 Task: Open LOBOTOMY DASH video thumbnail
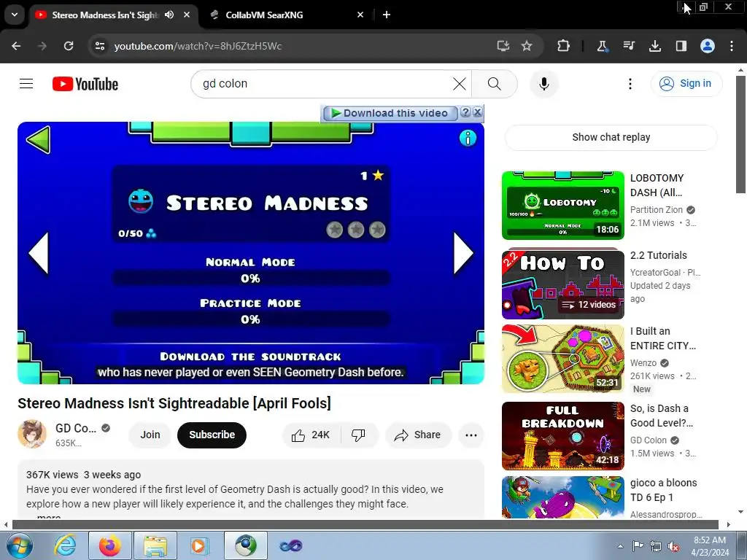562,205
